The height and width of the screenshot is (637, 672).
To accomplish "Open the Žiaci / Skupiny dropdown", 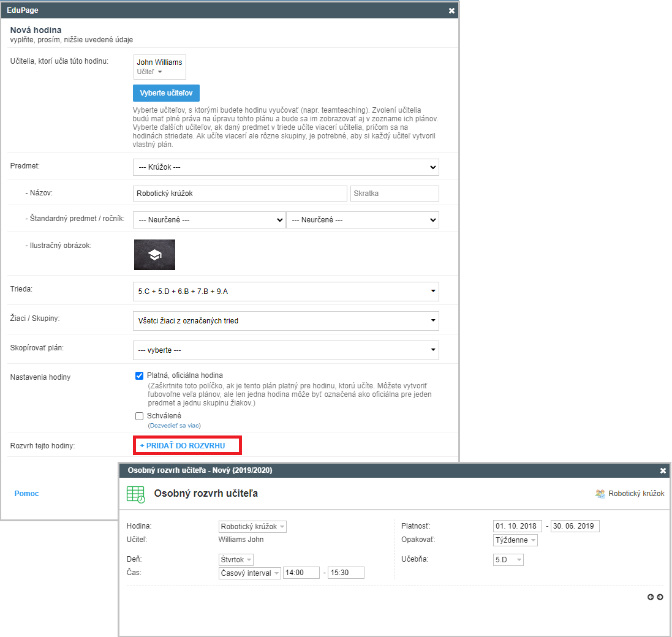I will pyautogui.click(x=285, y=320).
